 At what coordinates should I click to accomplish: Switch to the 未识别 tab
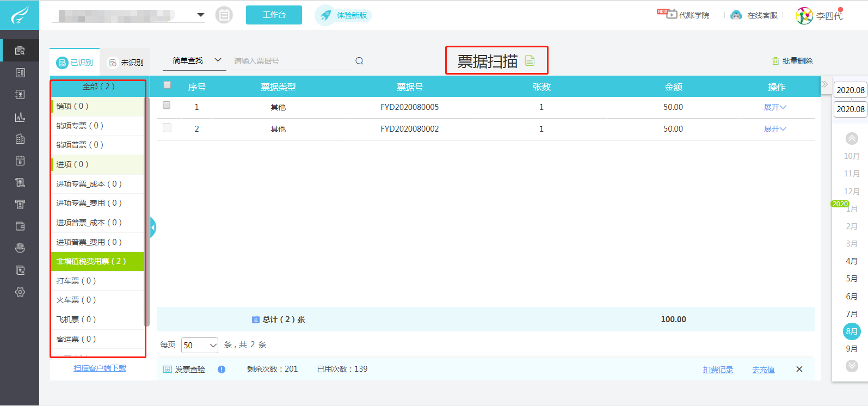pyautogui.click(x=126, y=63)
